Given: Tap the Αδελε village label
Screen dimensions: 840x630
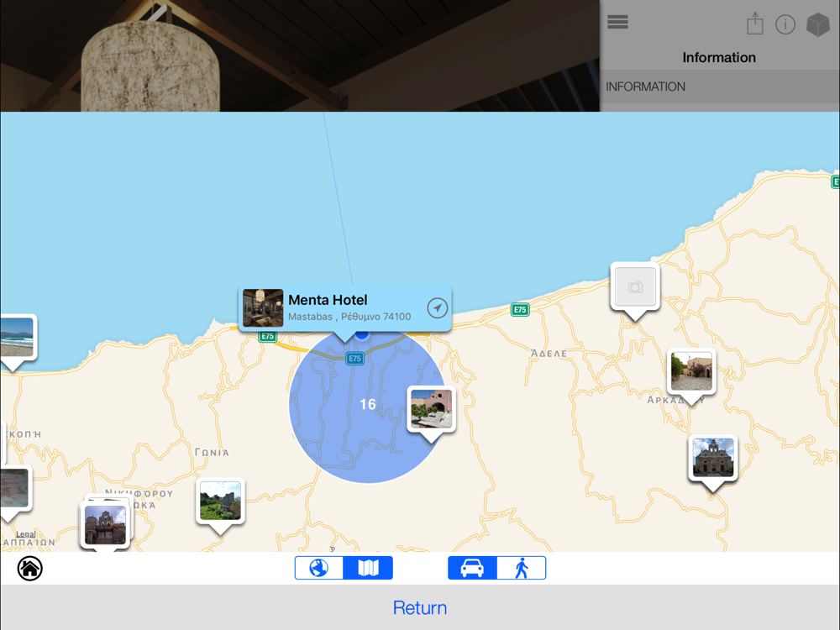Looking at the screenshot, I should coord(549,354).
